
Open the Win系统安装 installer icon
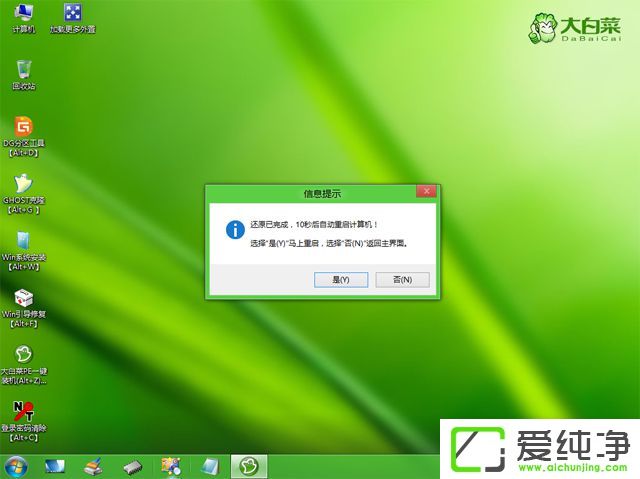pos(22,243)
